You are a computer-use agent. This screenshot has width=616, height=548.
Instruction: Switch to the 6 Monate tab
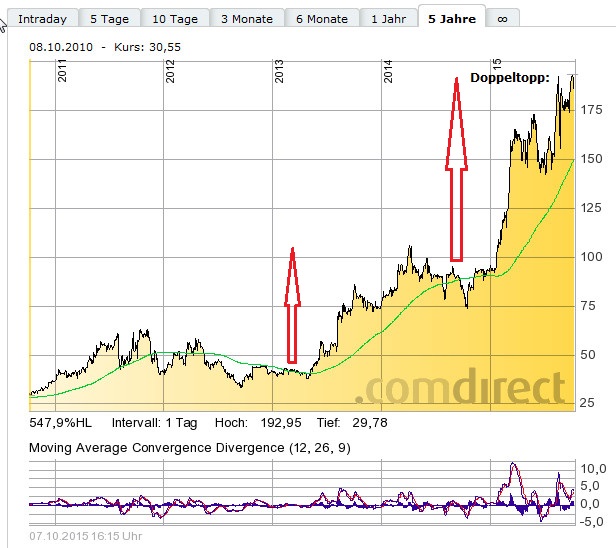(321, 19)
